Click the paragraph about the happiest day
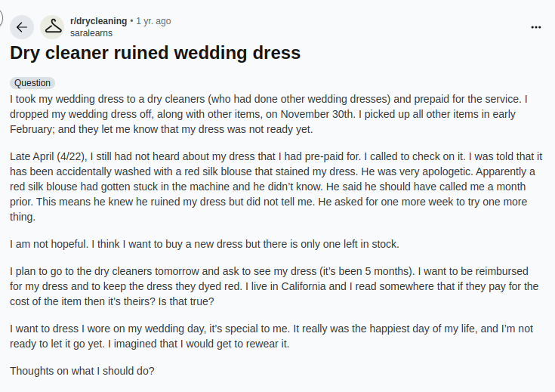 (x=272, y=336)
